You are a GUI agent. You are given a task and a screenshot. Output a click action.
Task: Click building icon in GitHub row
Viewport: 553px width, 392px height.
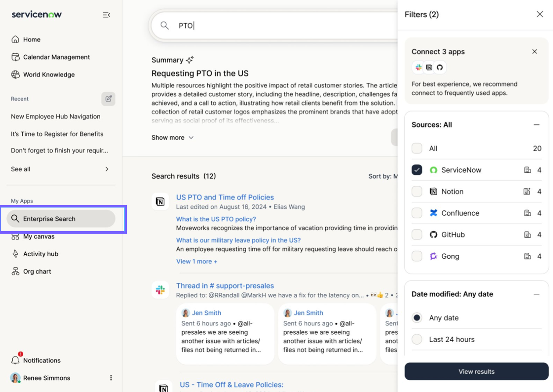tap(528, 235)
